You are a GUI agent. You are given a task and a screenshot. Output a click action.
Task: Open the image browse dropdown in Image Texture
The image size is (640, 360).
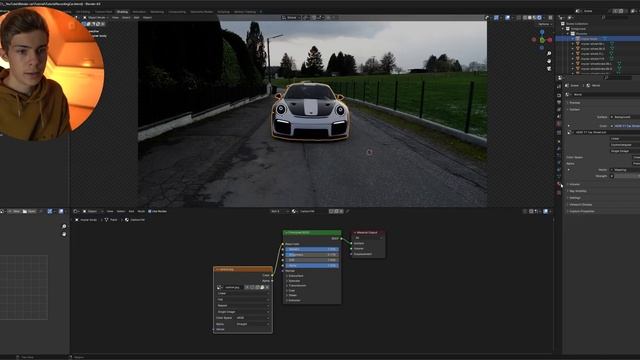[220, 287]
